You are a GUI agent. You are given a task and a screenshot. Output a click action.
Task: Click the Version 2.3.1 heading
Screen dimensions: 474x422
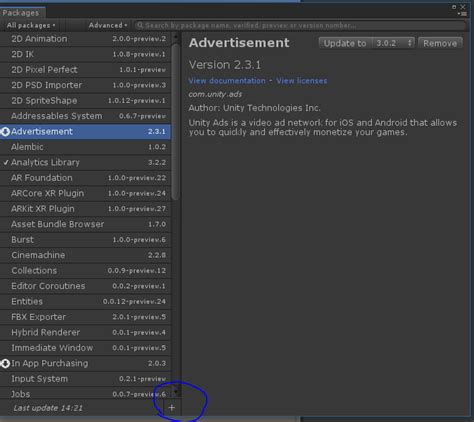[225, 65]
